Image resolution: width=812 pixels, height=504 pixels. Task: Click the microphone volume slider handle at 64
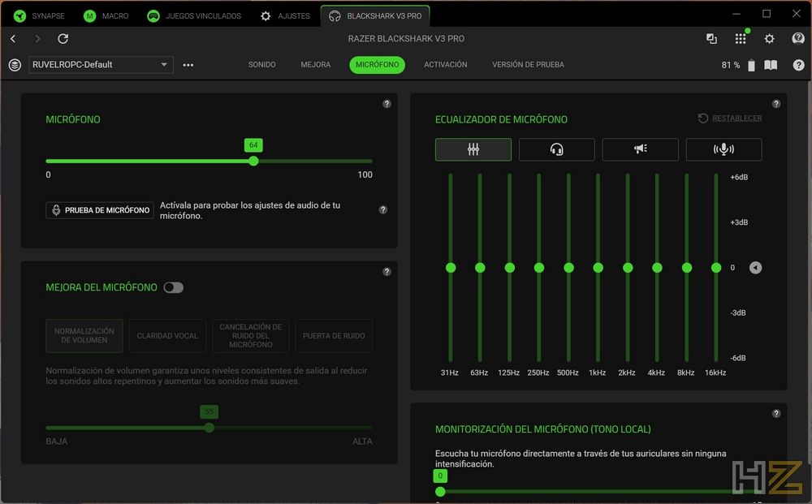(x=253, y=161)
